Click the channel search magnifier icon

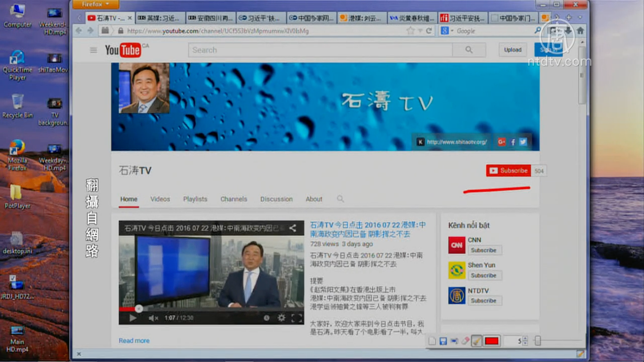coord(341,199)
